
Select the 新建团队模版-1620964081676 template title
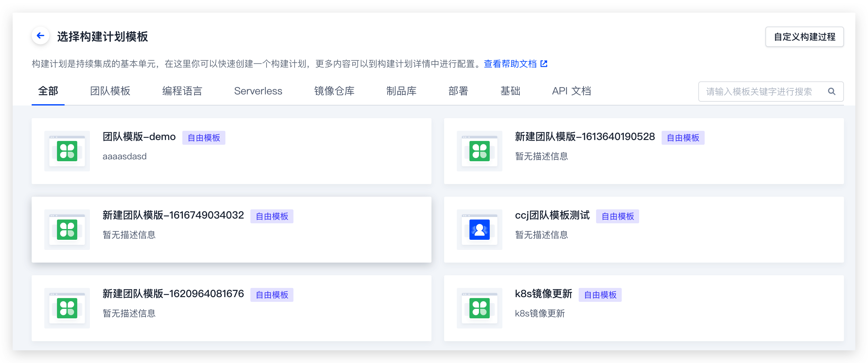(173, 294)
